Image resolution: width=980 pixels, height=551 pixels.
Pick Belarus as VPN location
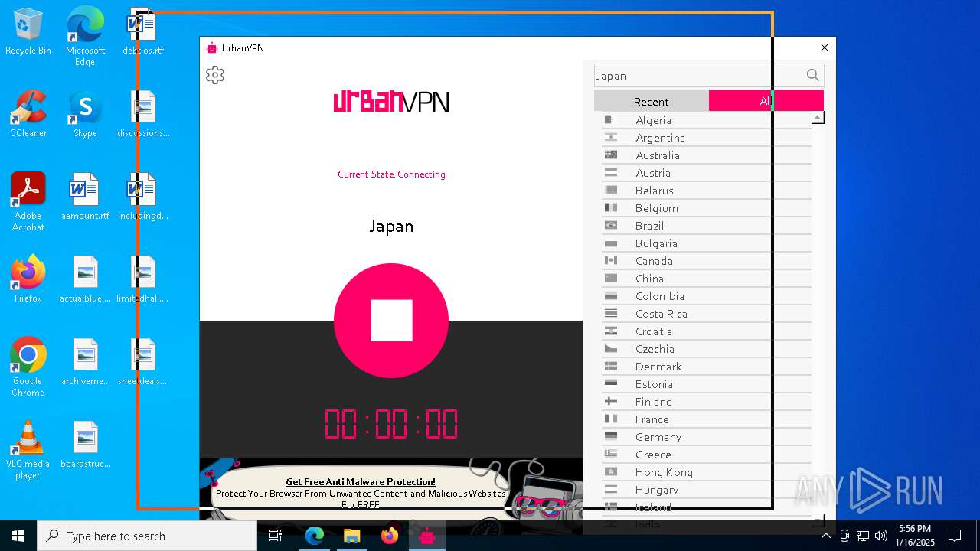pos(707,191)
